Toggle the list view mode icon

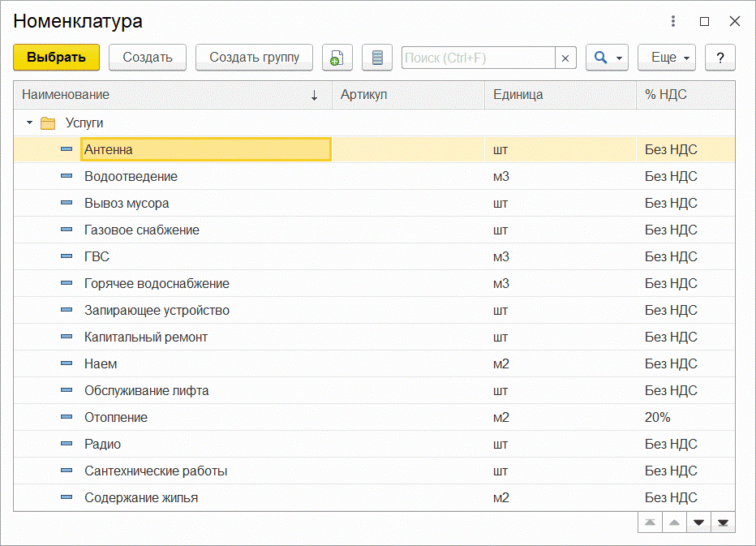[376, 58]
